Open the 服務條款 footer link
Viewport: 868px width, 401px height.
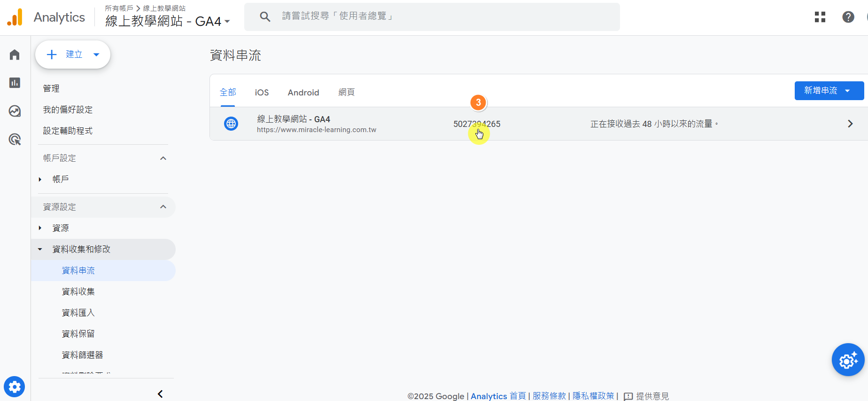[x=549, y=396]
